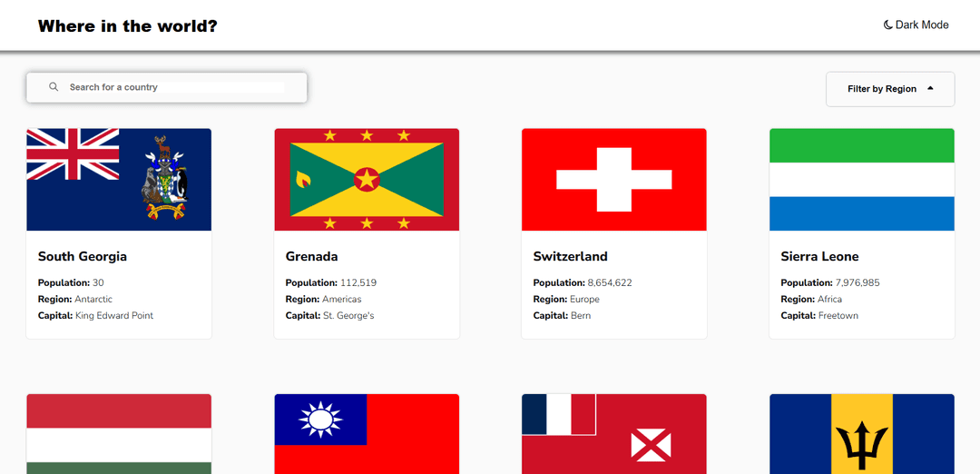The image size is (980, 474).
Task: Select the Taiwan flag with white sun
Action: 367,434
